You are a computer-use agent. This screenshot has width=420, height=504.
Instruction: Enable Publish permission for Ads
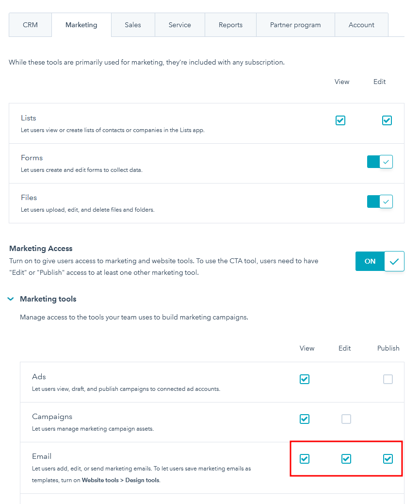(x=388, y=379)
